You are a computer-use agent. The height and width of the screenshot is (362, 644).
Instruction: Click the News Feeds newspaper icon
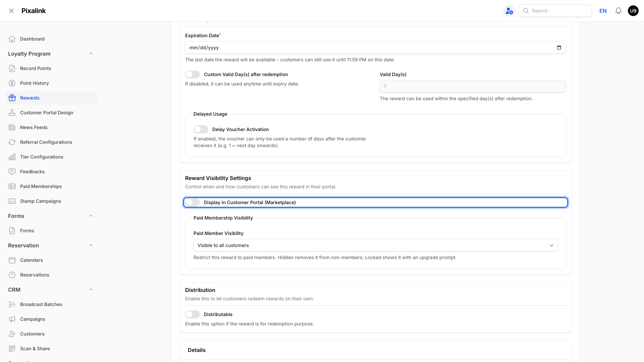(x=12, y=127)
